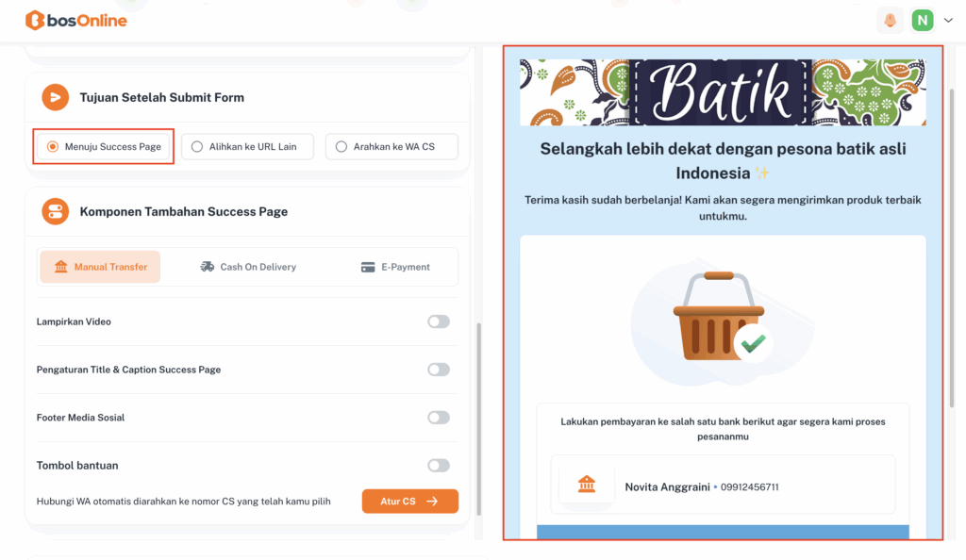The image size is (966, 560).
Task: Open the green N profile avatar
Action: coord(922,20)
